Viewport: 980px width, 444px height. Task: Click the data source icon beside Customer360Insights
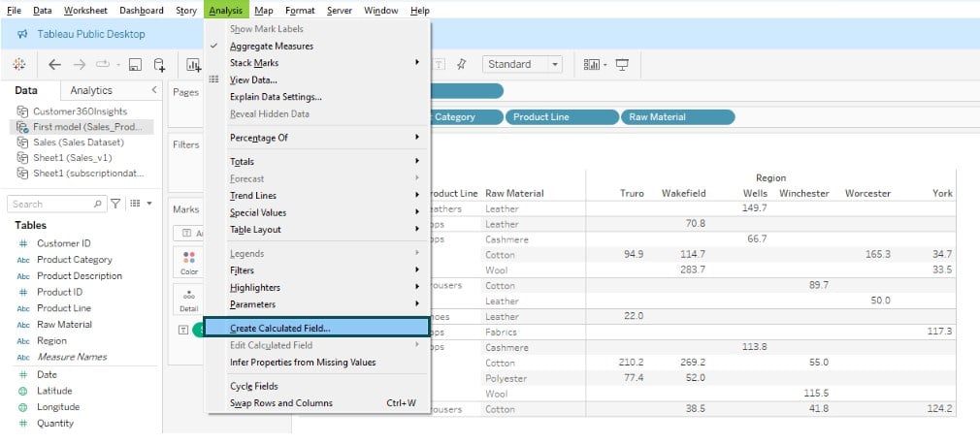coord(22,111)
